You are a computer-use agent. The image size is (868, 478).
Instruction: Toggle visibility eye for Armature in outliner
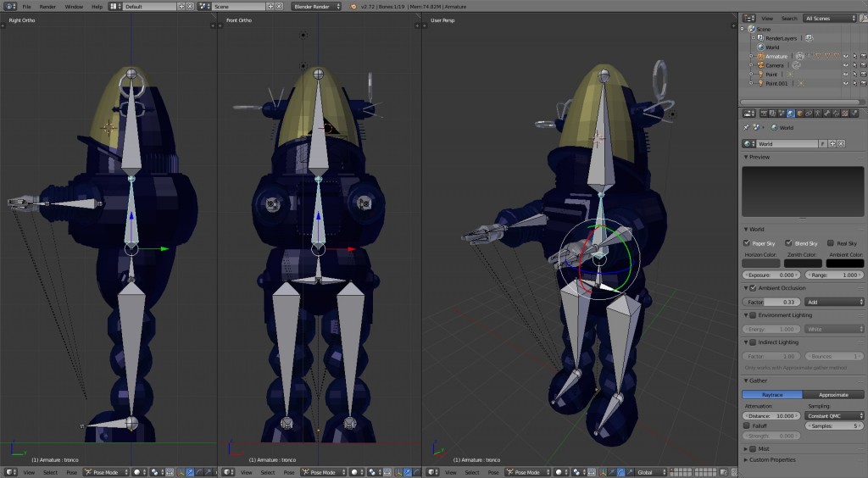pos(845,56)
